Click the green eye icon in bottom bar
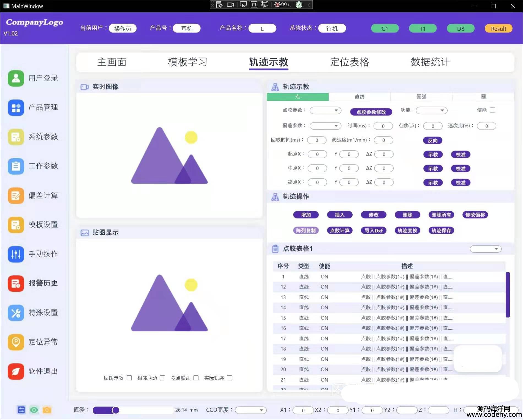This screenshot has height=420, width=523. tap(34, 410)
